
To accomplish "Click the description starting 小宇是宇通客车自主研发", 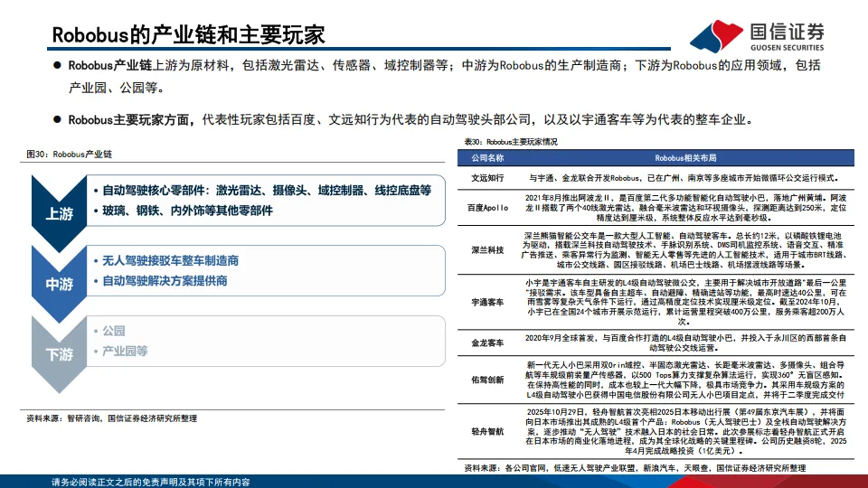I will [685, 302].
